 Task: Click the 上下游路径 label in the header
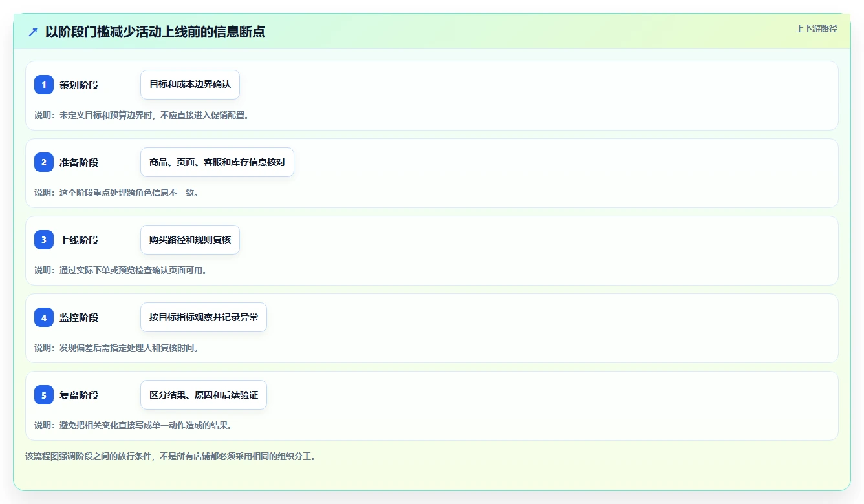tap(816, 28)
